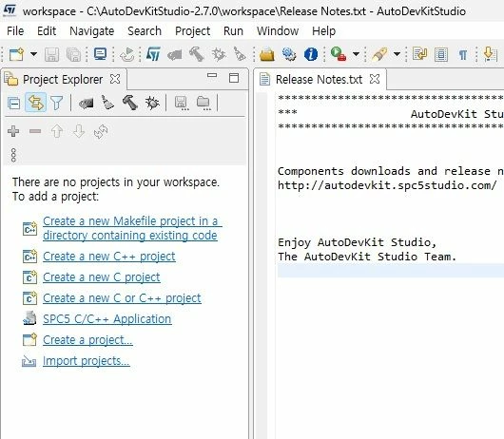Open the External Tools dropdown arrow
Screen dimensions: 504x439
(x=356, y=53)
